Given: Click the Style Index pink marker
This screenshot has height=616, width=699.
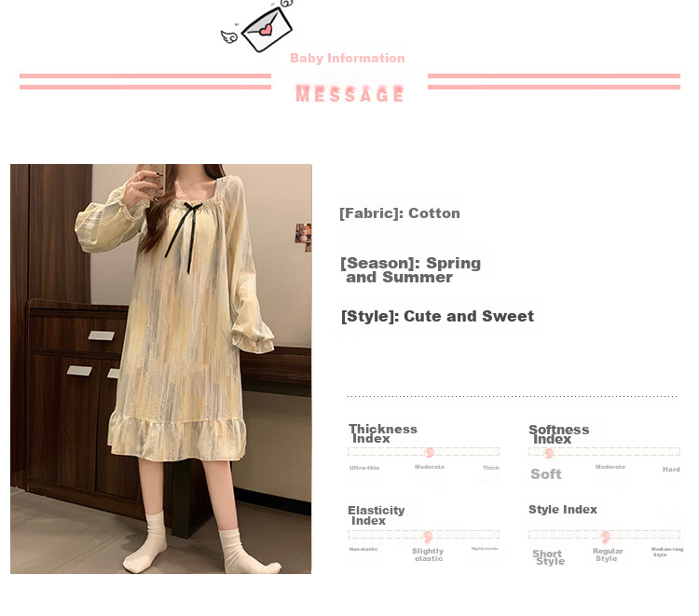Looking at the screenshot, I should pyautogui.click(x=605, y=537).
